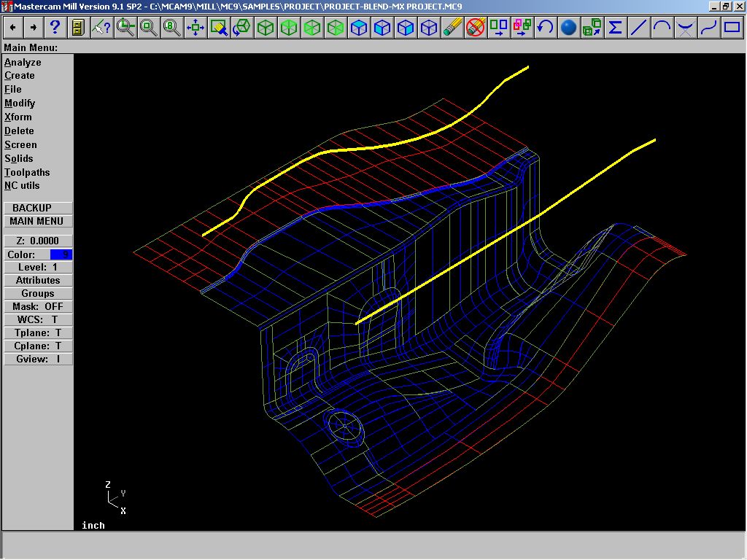Return via the MAIN MENU button
This screenshot has height=560, width=747.
(38, 221)
